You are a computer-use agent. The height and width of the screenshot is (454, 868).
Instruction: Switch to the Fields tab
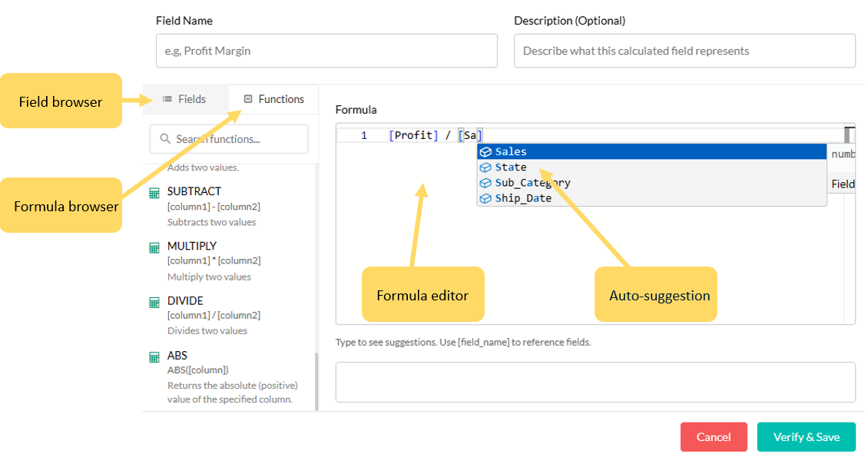185,99
